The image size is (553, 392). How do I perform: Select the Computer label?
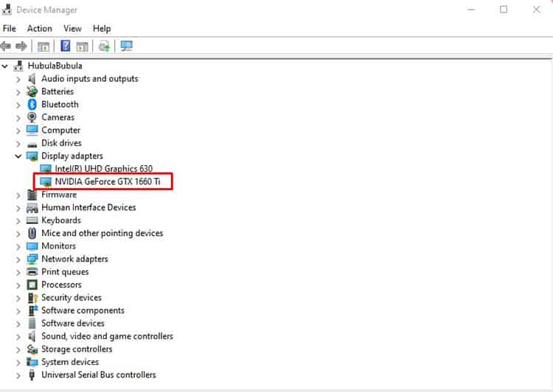(x=60, y=130)
